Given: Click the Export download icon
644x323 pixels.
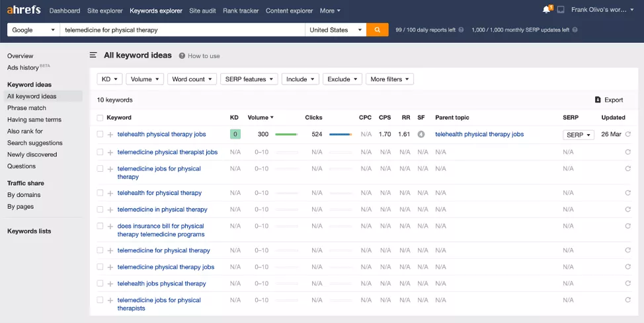Looking at the screenshot, I should (x=598, y=100).
